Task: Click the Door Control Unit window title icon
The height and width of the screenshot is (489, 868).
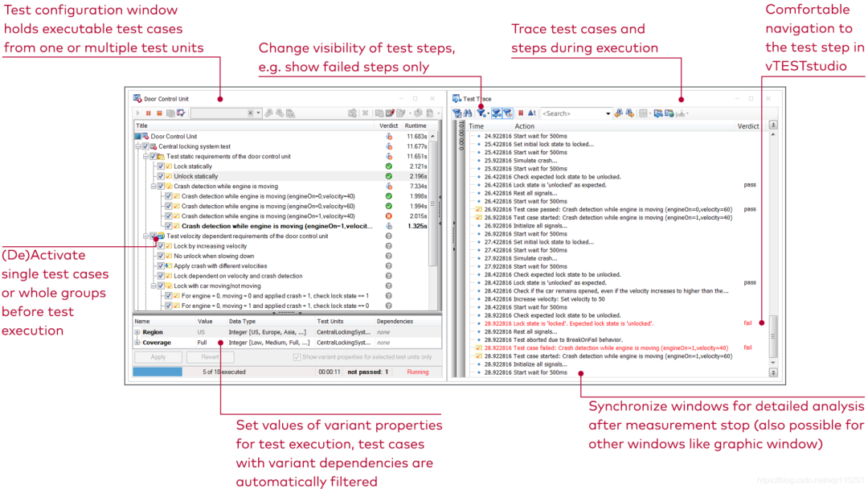Action: 137,99
